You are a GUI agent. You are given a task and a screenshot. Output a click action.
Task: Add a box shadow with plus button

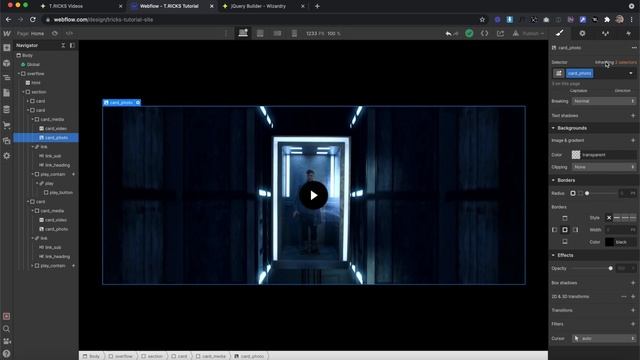(633, 283)
